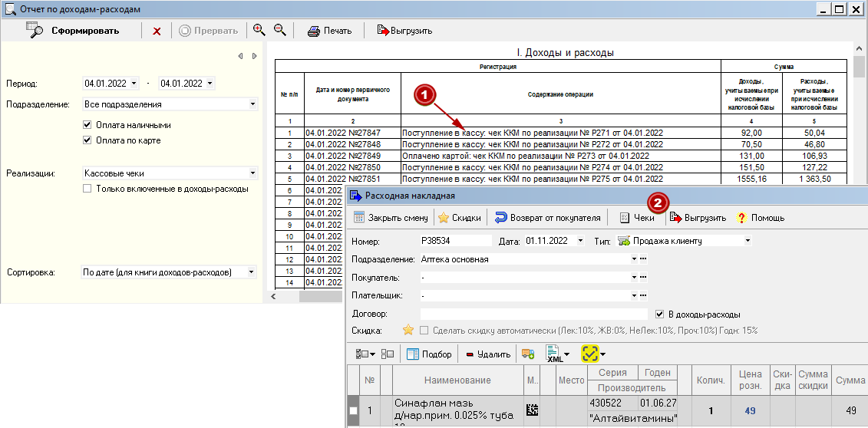This screenshot has width=868, height=428.
Task: Open the Плательщик dropdown
Action: [x=634, y=296]
